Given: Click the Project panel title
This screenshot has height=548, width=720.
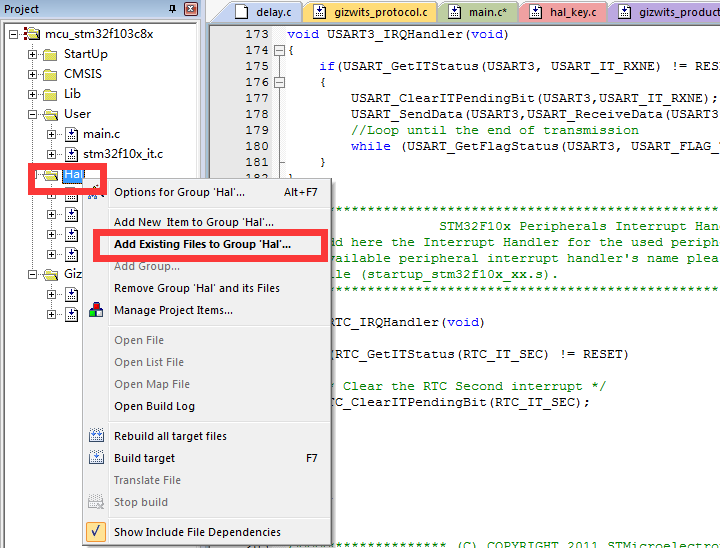Looking at the screenshot, I should click(x=22, y=9).
